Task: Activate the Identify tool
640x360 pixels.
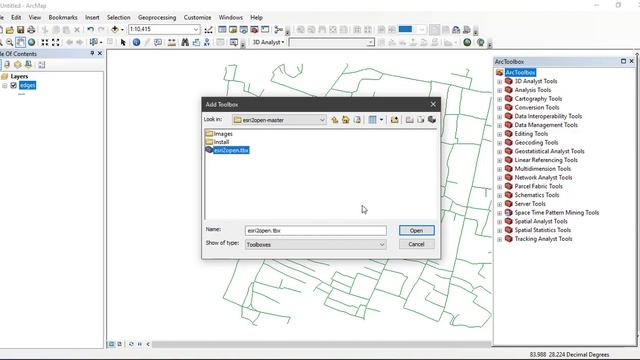Action: click(x=136, y=42)
